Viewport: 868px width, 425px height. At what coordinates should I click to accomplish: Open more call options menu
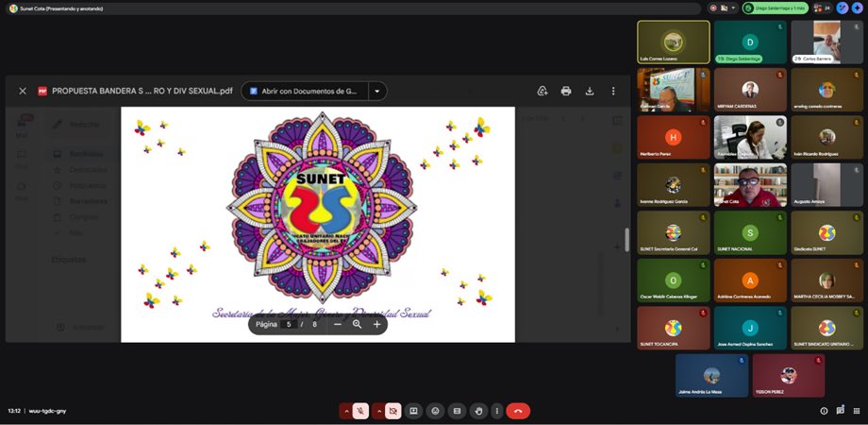coord(497,411)
